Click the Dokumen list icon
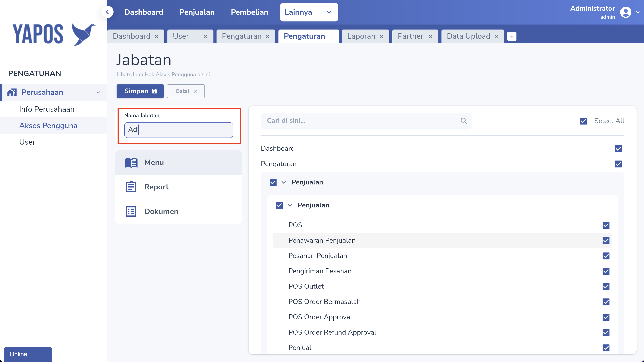 point(131,211)
